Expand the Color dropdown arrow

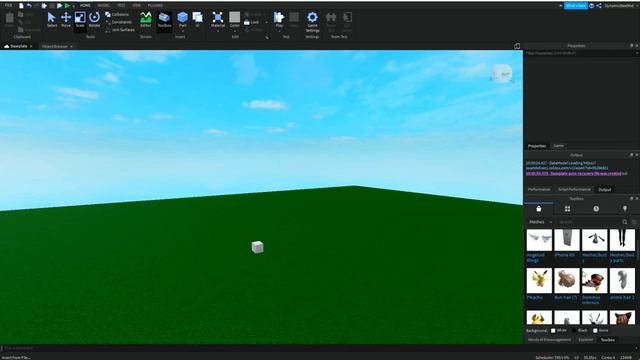click(x=235, y=31)
